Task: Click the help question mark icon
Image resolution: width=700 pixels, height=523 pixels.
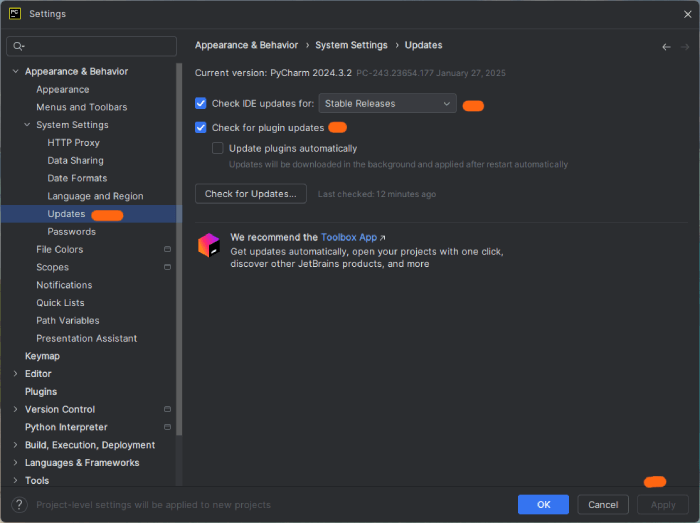Action: [x=19, y=505]
